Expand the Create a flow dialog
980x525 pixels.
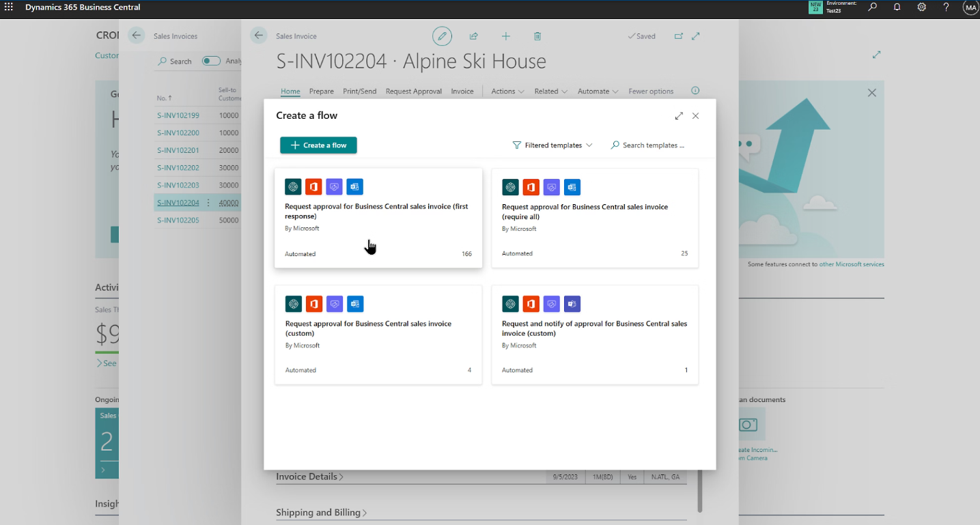click(679, 116)
